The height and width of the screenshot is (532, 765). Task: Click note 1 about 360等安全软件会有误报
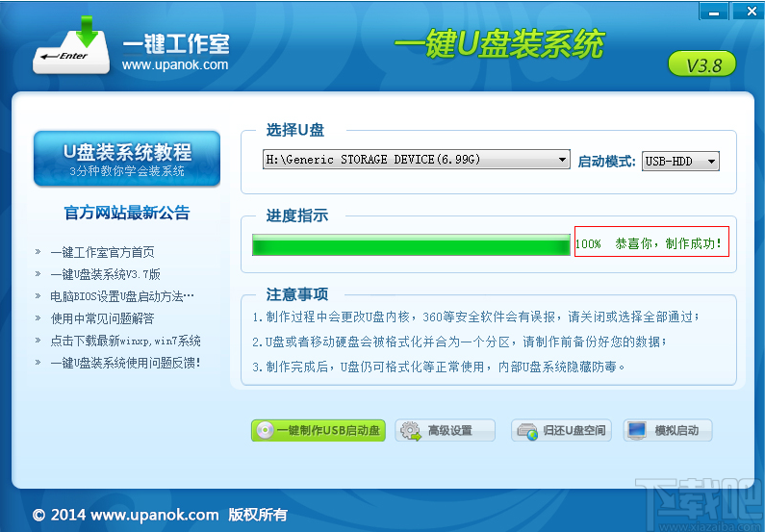pos(476,317)
